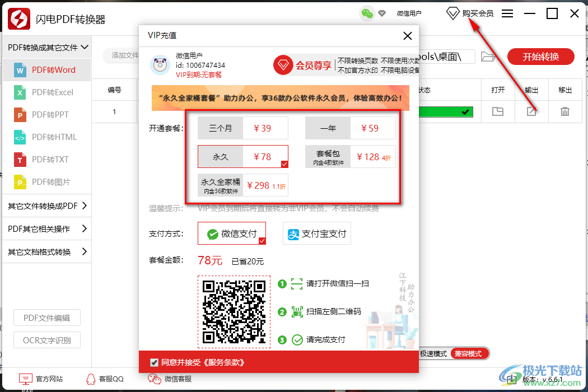The image size is (588, 392).
Task: Contact 微信客服 support
Action: click(x=170, y=379)
